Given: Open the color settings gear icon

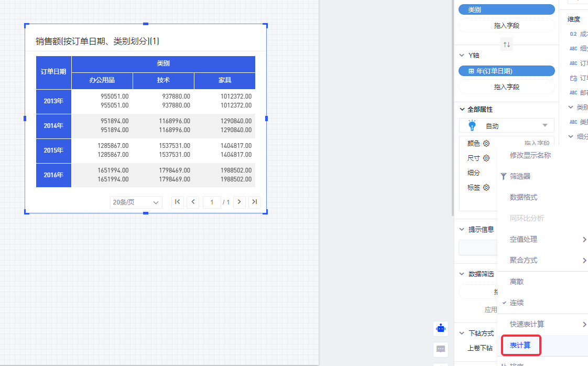Looking at the screenshot, I should click(x=486, y=143).
